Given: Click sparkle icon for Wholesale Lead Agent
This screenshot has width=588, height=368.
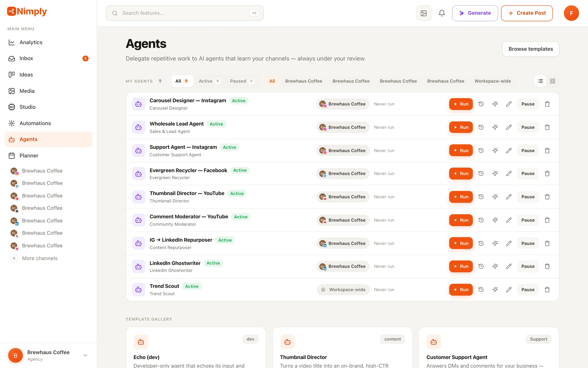Looking at the screenshot, I should click(495, 127).
